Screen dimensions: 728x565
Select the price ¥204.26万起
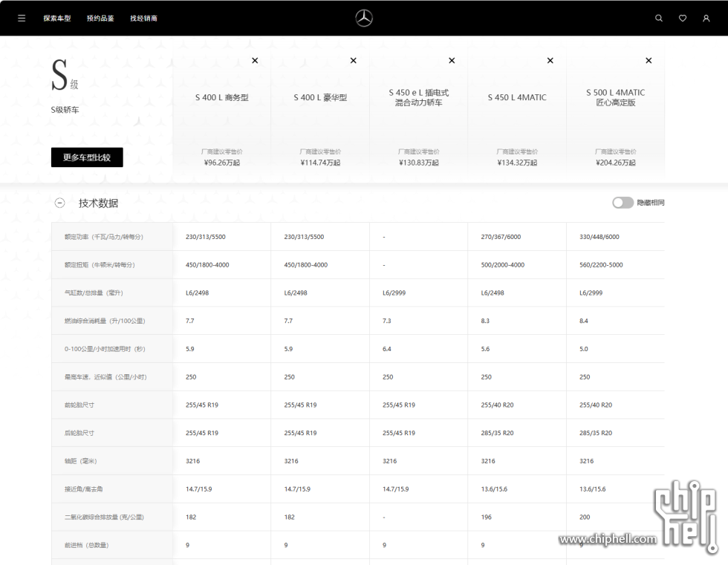[616, 163]
